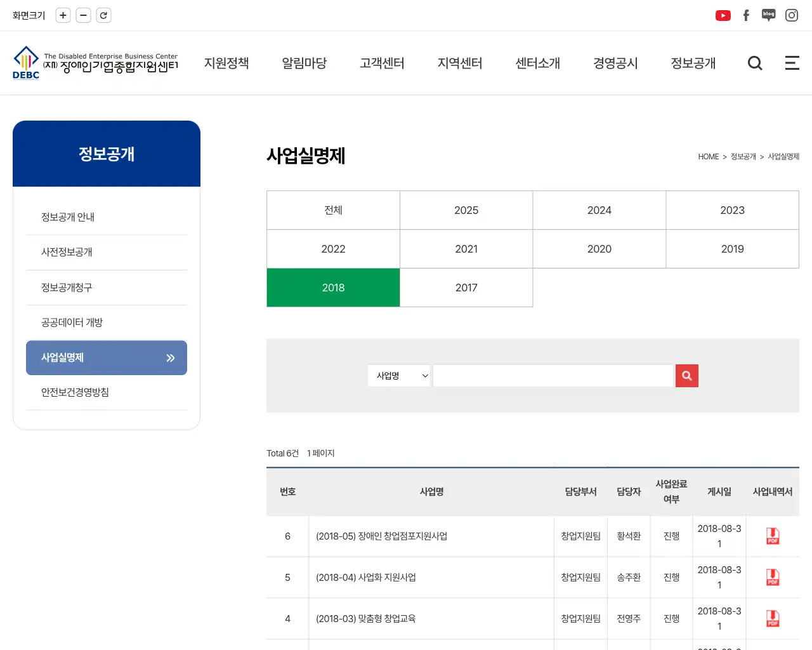The height and width of the screenshot is (650, 812).
Task: Open 센터소개 main menu
Action: (x=538, y=63)
